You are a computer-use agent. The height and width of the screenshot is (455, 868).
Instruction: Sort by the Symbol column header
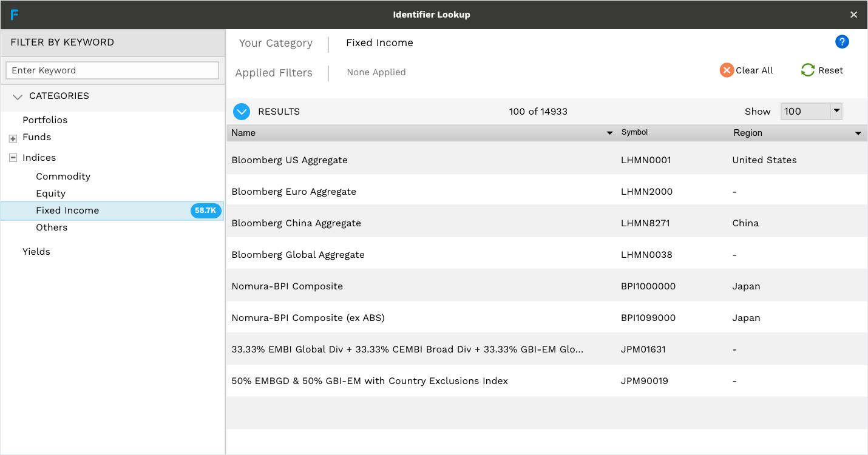(x=634, y=132)
